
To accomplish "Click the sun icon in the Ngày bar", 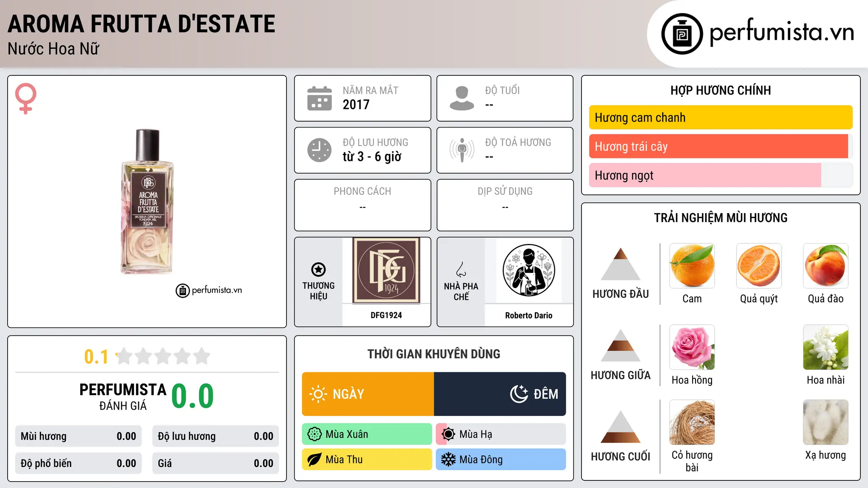I will point(318,394).
